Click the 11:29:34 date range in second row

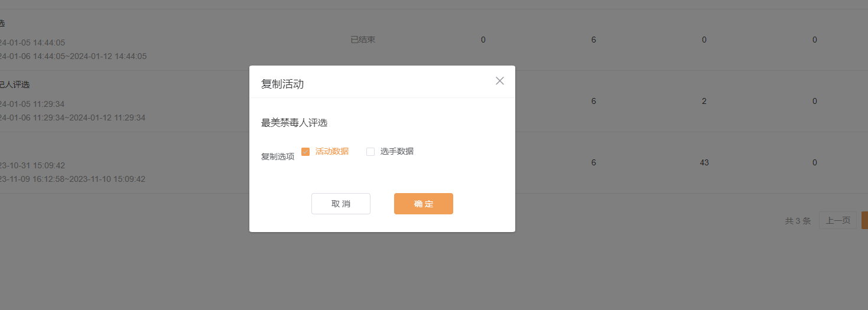coord(72,118)
